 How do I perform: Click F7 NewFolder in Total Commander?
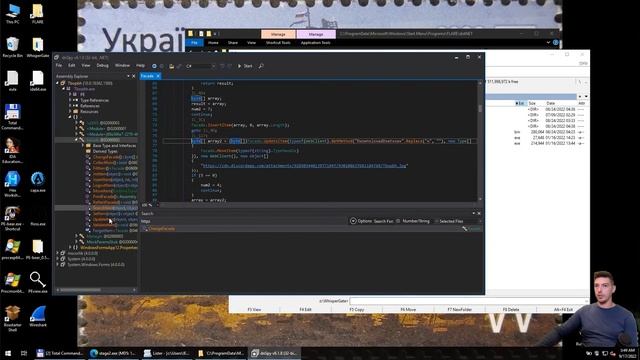460,310
